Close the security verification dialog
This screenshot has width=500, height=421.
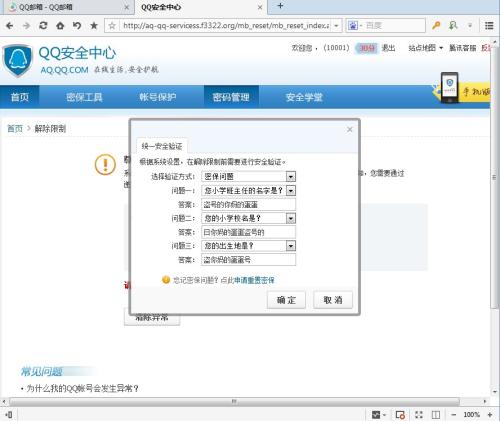coord(349,129)
